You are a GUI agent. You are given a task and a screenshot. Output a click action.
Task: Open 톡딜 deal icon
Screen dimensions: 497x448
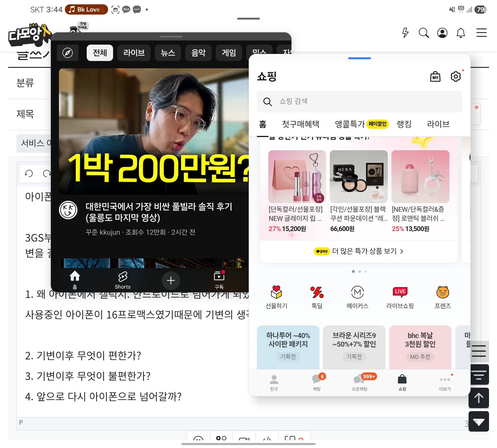coord(317,297)
